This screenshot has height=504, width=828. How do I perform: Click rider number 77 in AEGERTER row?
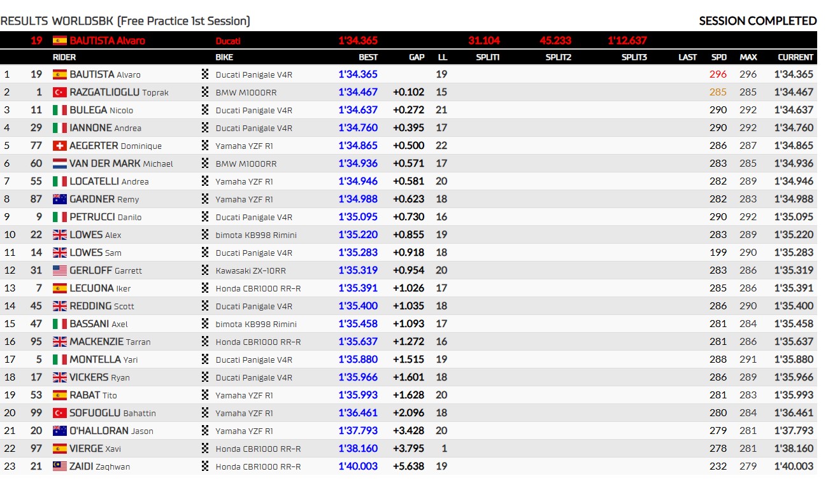point(36,146)
